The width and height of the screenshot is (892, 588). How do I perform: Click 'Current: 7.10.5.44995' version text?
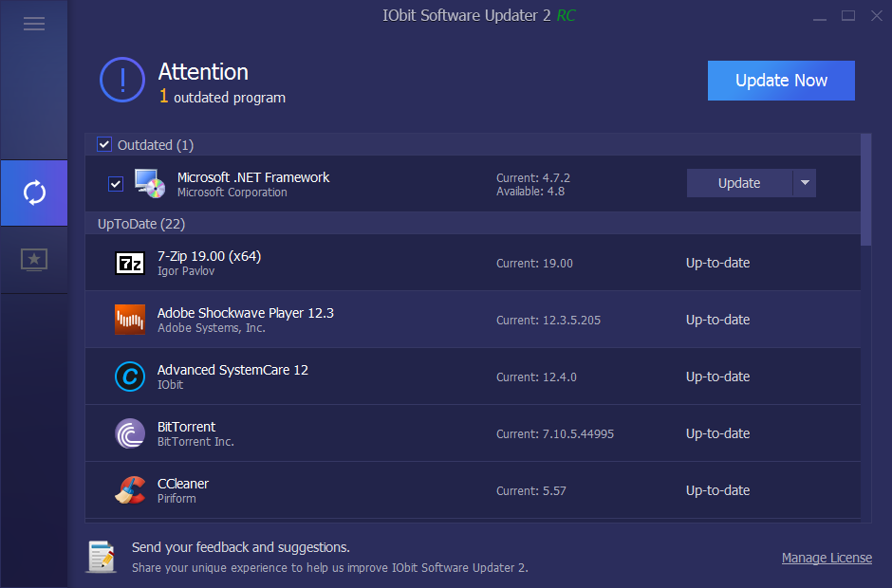(x=555, y=434)
